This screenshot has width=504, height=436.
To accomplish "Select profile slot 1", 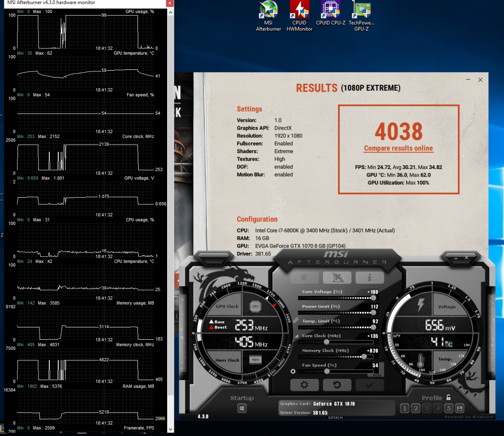I will pos(404,408).
